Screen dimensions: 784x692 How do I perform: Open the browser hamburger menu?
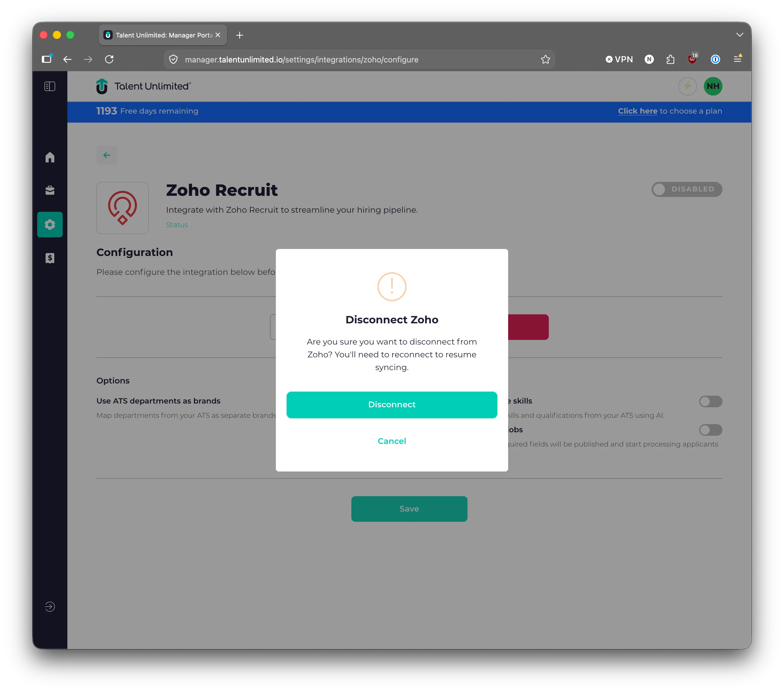737,59
